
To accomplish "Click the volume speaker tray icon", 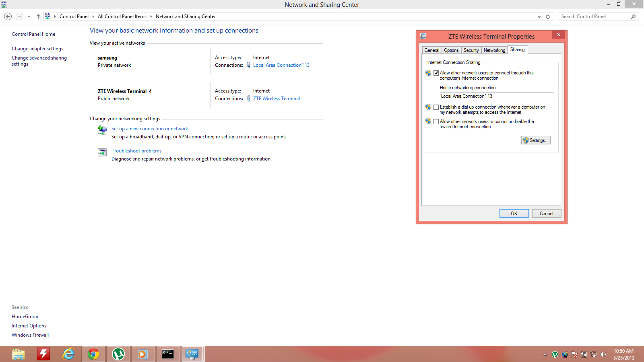I will [603, 354].
